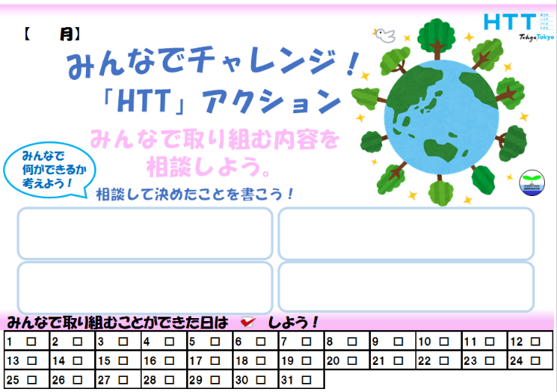Viewport: 557px width, 392px height.
Task: Tick the checkbox for day 28
Action: 170,380
